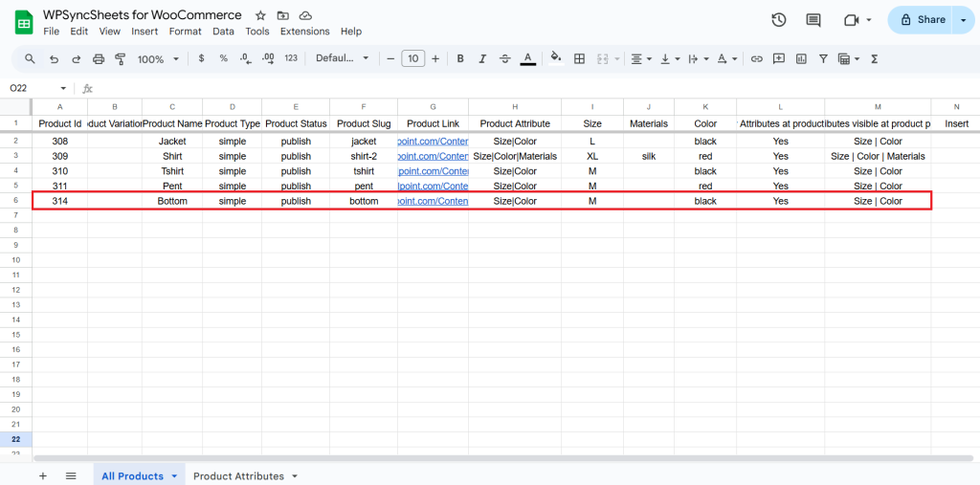Image resolution: width=980 pixels, height=485 pixels.
Task: Apply strikethrough formatting
Action: (x=505, y=58)
